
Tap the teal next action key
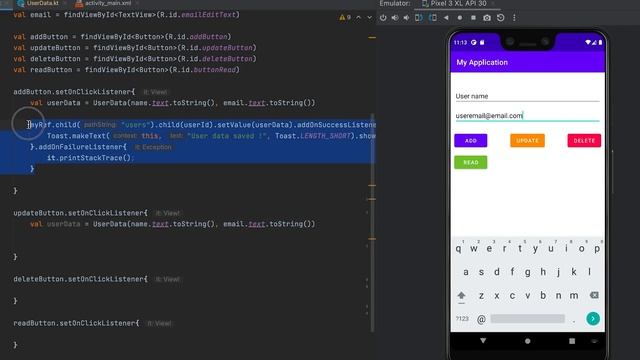pos(593,318)
